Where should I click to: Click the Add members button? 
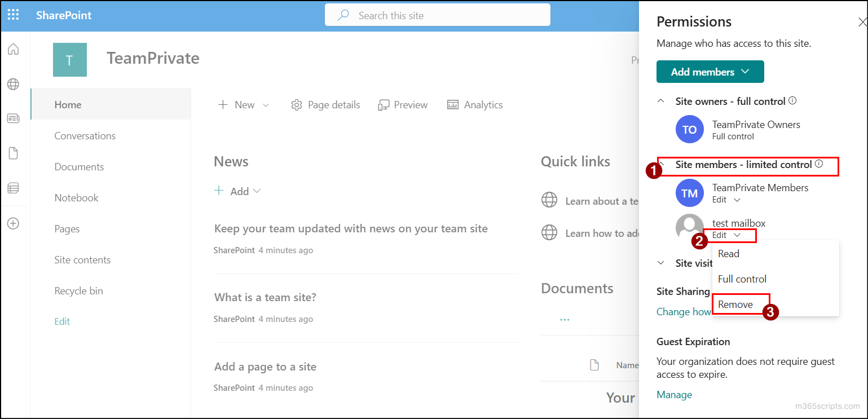710,72
